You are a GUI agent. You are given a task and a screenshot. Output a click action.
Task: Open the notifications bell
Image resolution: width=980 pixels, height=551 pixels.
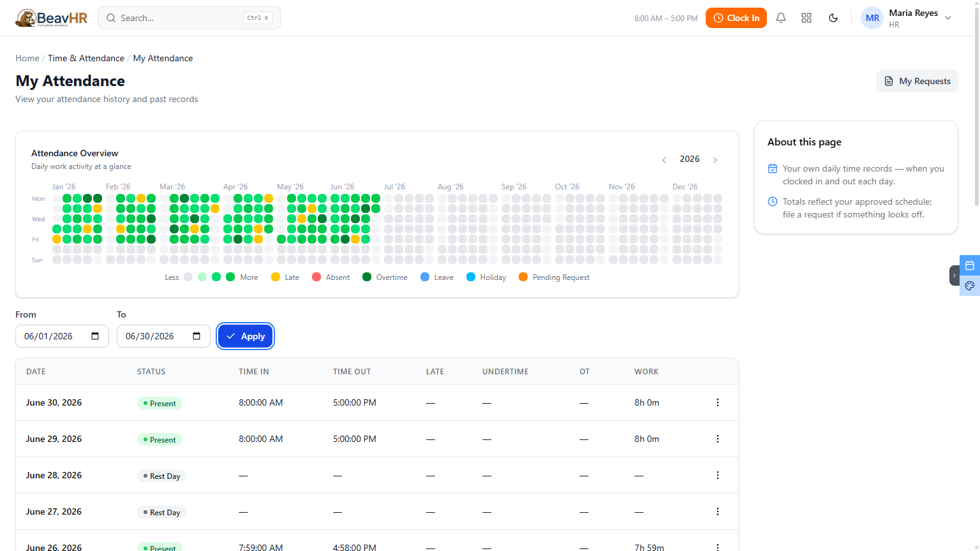click(x=781, y=18)
